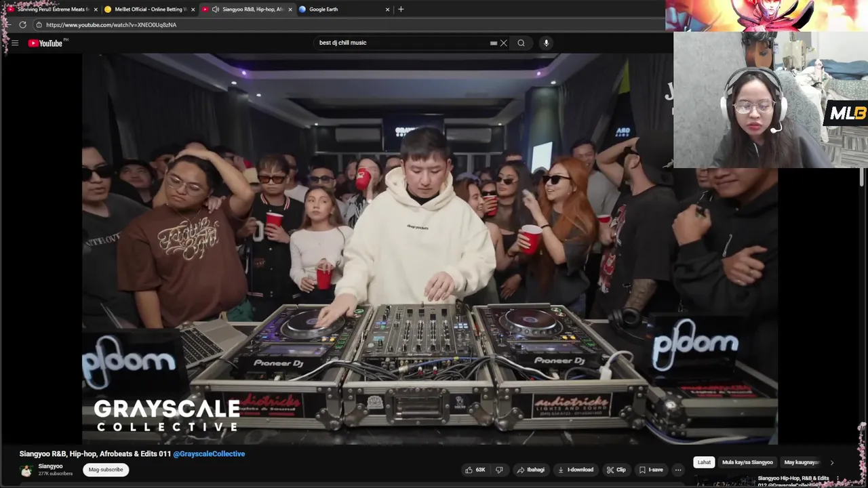Like the video with 63K likes

pos(475,470)
